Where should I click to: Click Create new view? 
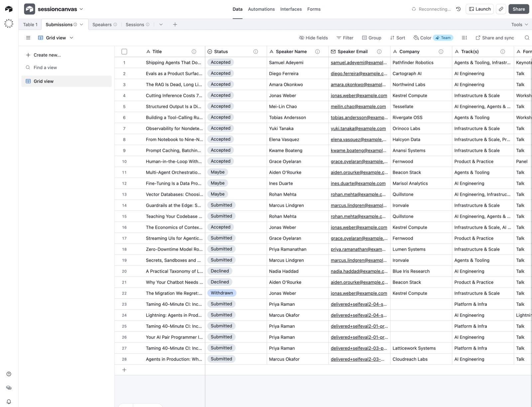point(43,55)
